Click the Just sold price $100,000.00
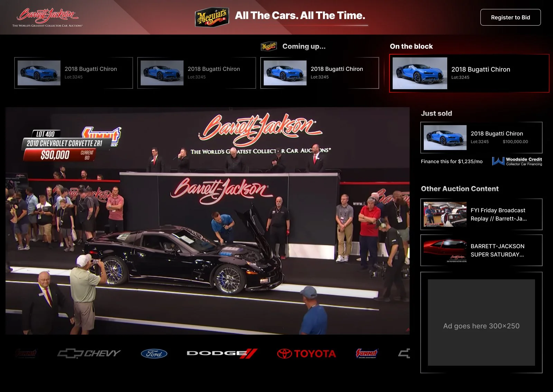Screen dimensions: 553x392 (x=515, y=142)
